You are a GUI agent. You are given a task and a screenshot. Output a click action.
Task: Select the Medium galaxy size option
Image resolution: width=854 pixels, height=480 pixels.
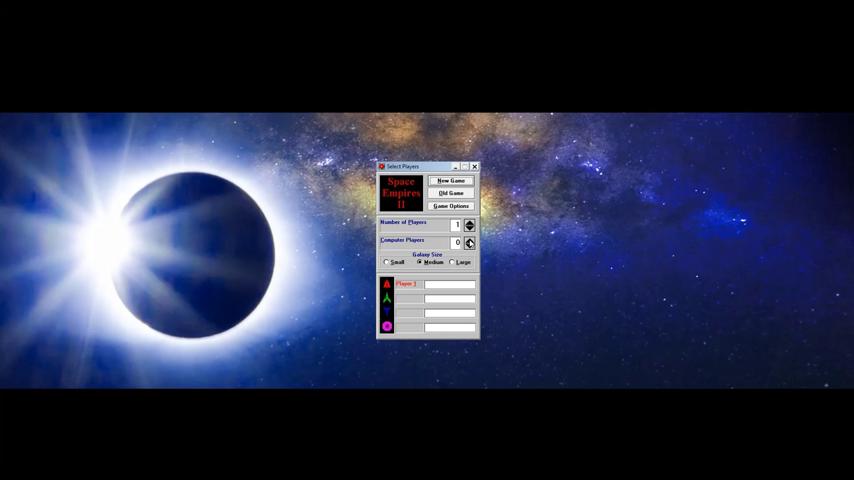(420, 262)
